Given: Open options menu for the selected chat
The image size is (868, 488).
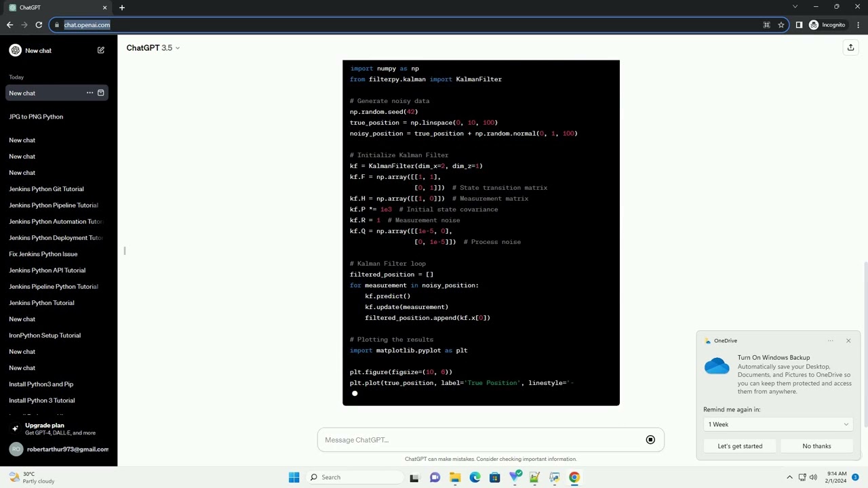Looking at the screenshot, I should (x=90, y=93).
